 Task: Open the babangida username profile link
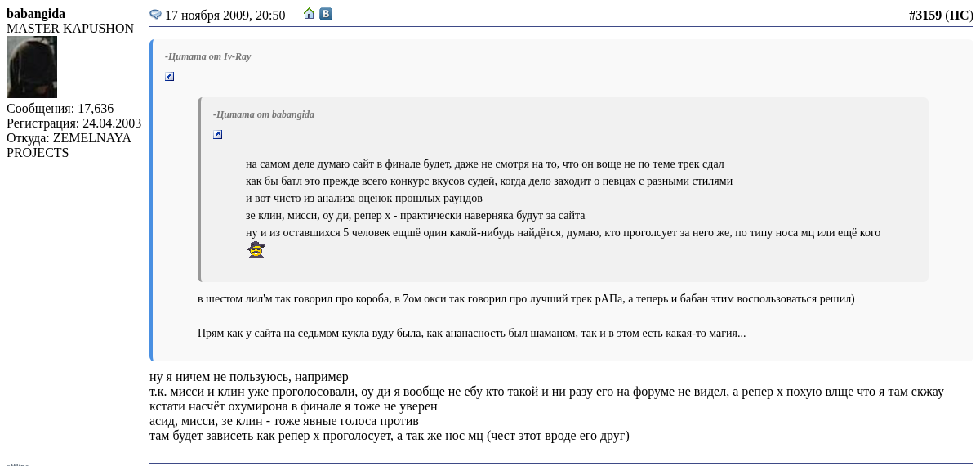point(36,14)
